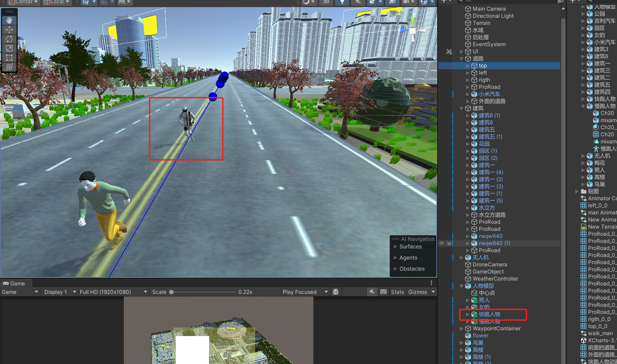Collapse the 道路 object in Hierarchy
617x364 pixels.
tap(462, 59)
